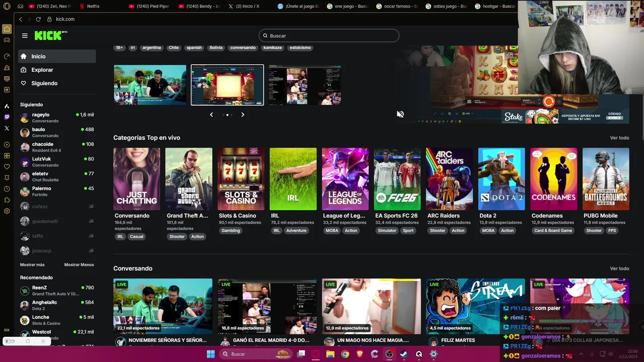Select the argentina tag
This screenshot has height=362, width=644.
point(151,48)
